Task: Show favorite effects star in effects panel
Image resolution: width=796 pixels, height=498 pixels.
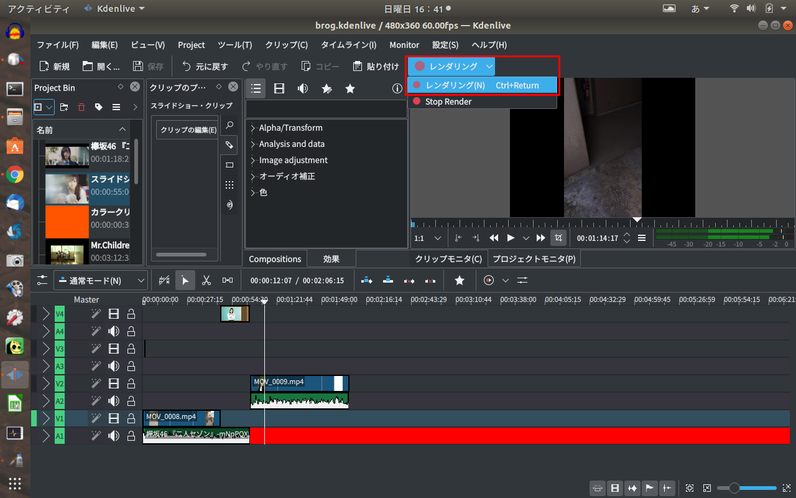Action: (x=350, y=89)
